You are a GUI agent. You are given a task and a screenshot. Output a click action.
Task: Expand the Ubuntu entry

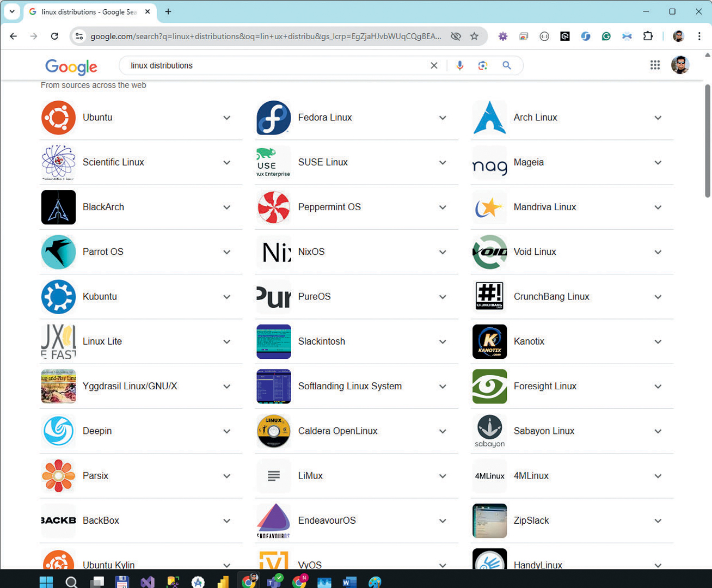(227, 118)
